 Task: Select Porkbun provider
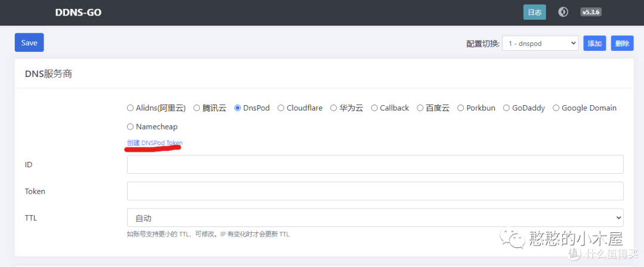click(460, 108)
